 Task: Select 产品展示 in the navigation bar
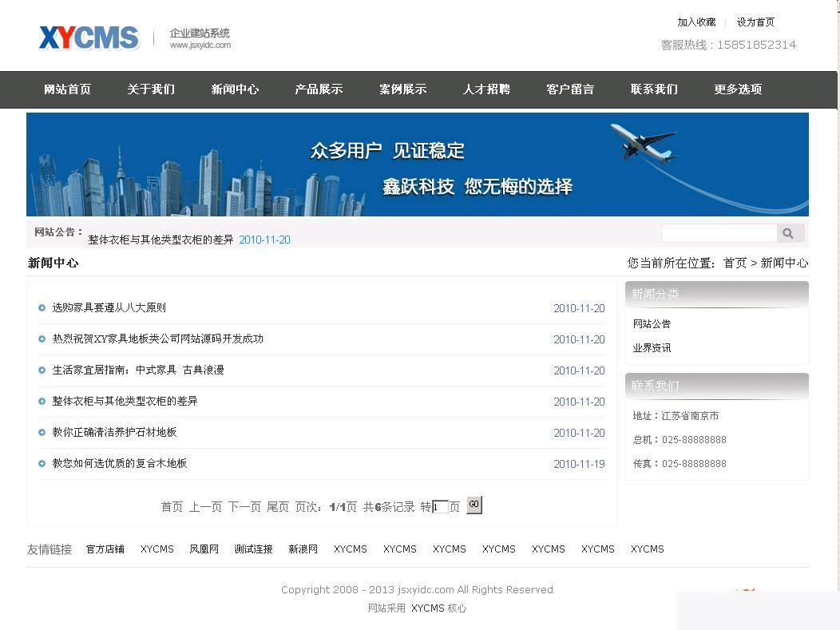coord(319,89)
